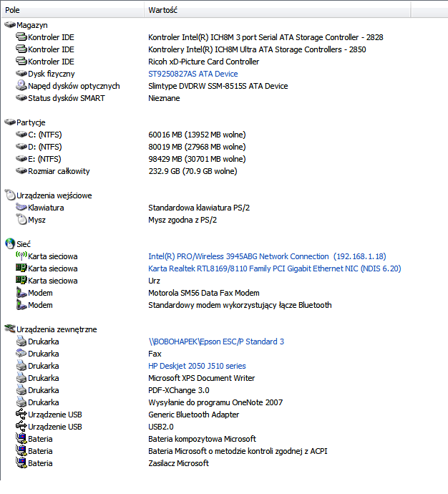The width and height of the screenshot is (448, 494).
Task: Click the 60016 MB (13952 MB wolne) value
Action: (197, 135)
